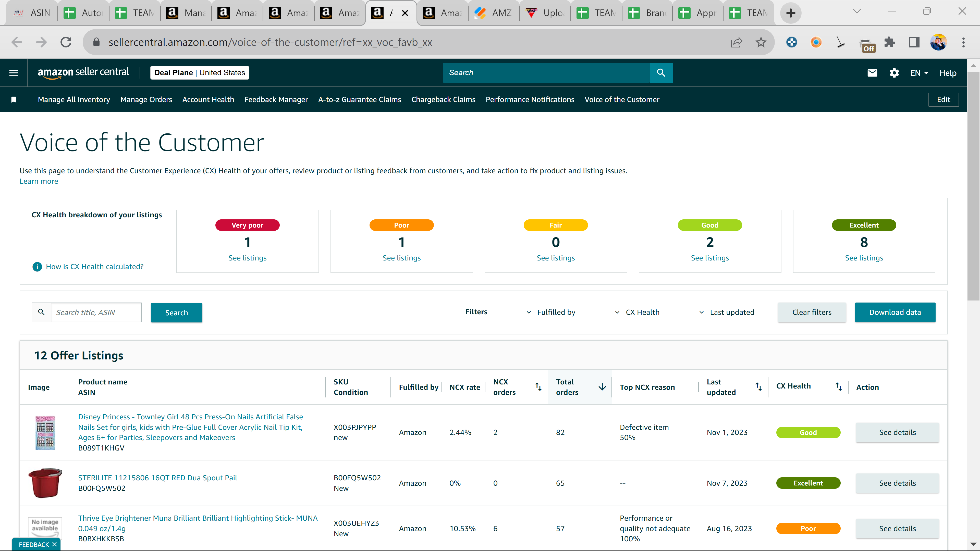
Task: Click the magnifier icon in listing search box
Action: coord(41,312)
